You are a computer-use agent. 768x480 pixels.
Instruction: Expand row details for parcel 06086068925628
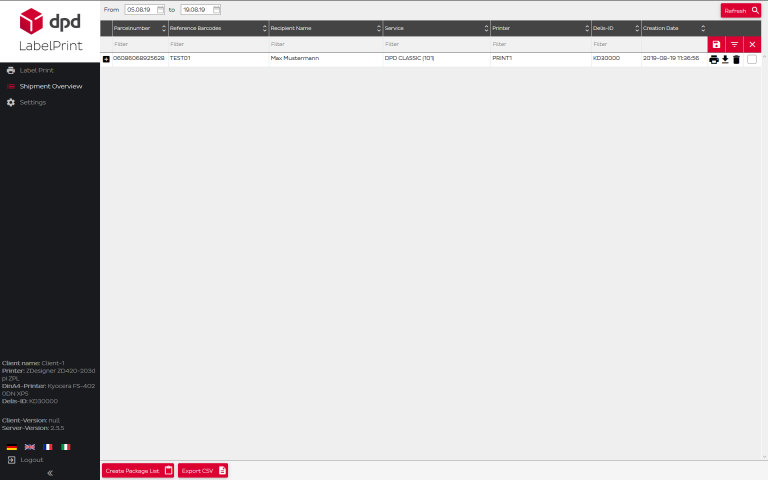coord(107,59)
